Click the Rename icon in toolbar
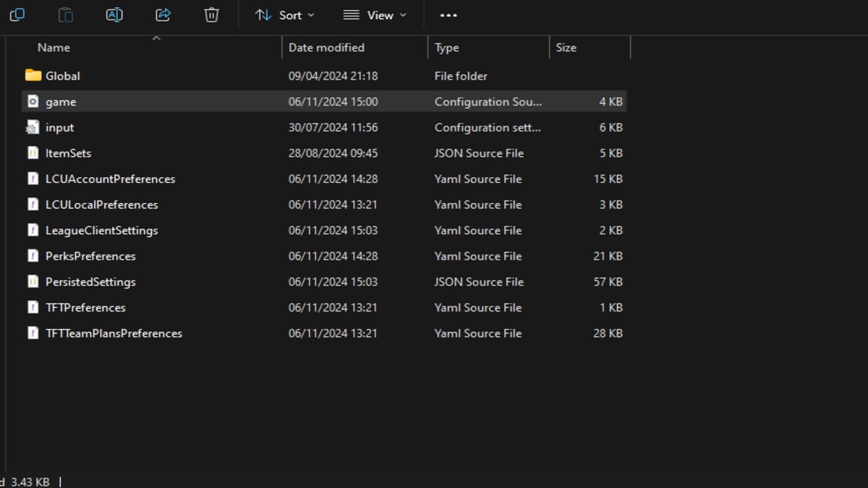Screen dimensions: 868x488 pos(114,15)
